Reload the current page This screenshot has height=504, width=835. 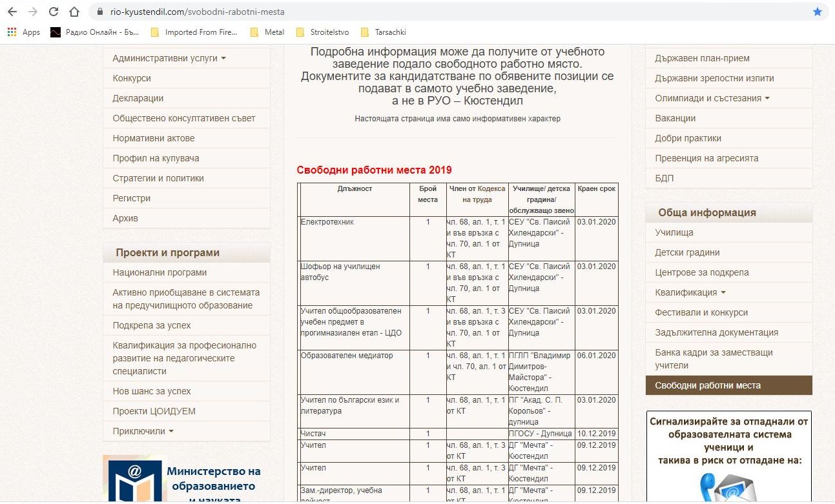(x=54, y=12)
